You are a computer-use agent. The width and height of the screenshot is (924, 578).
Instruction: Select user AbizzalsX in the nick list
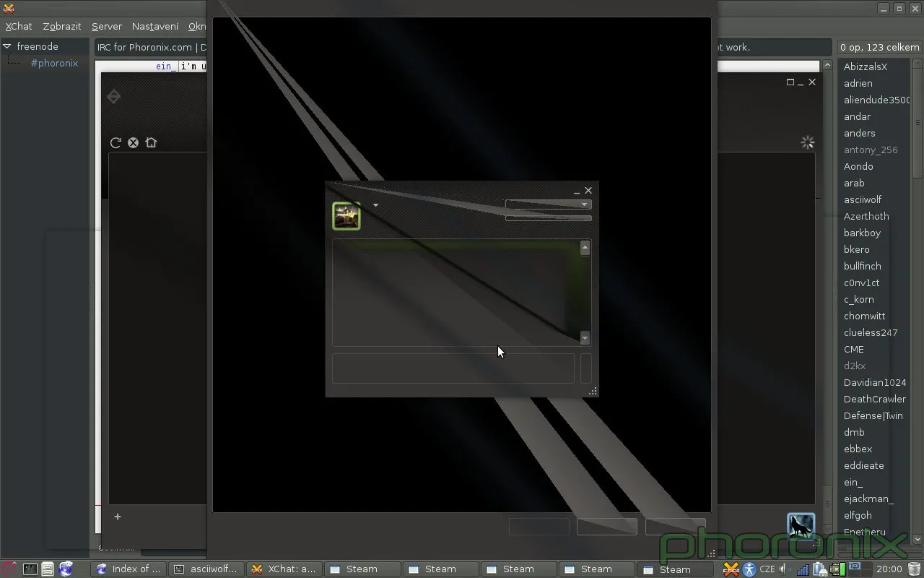866,66
